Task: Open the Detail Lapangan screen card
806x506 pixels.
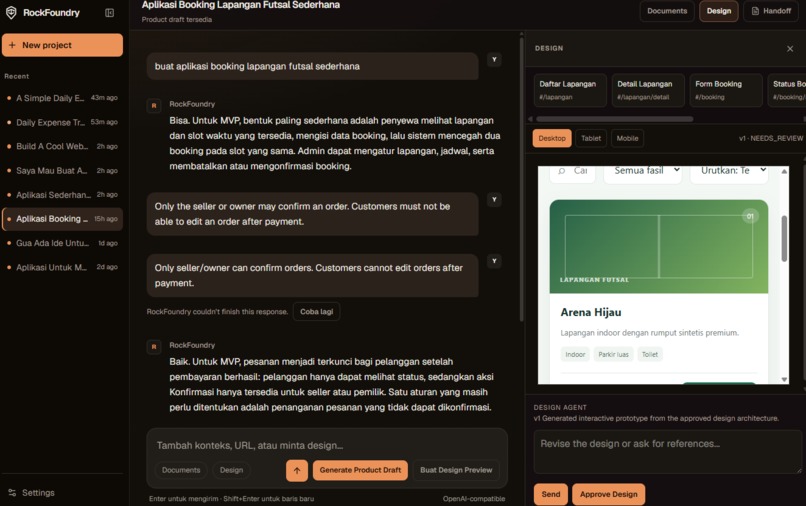Action: click(x=648, y=90)
